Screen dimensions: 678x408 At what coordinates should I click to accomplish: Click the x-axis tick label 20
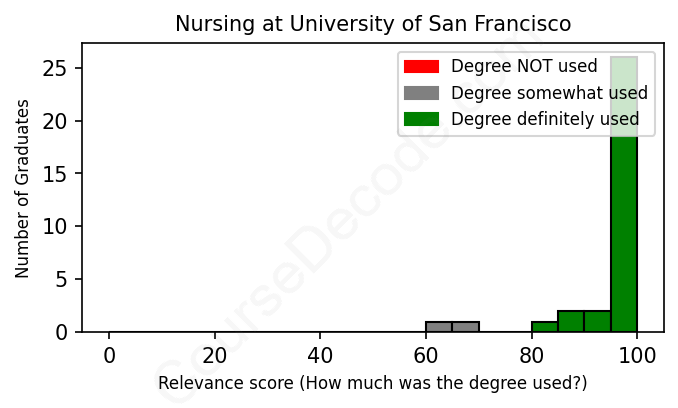[215, 354]
